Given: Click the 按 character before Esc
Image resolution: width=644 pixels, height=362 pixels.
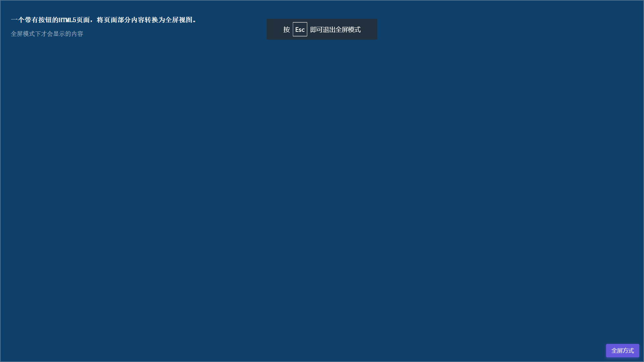Looking at the screenshot, I should [286, 29].
